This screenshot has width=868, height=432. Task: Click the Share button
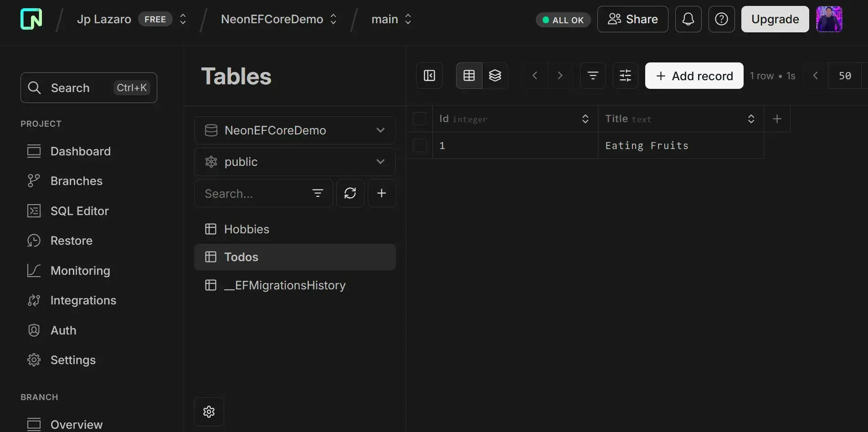pos(632,19)
